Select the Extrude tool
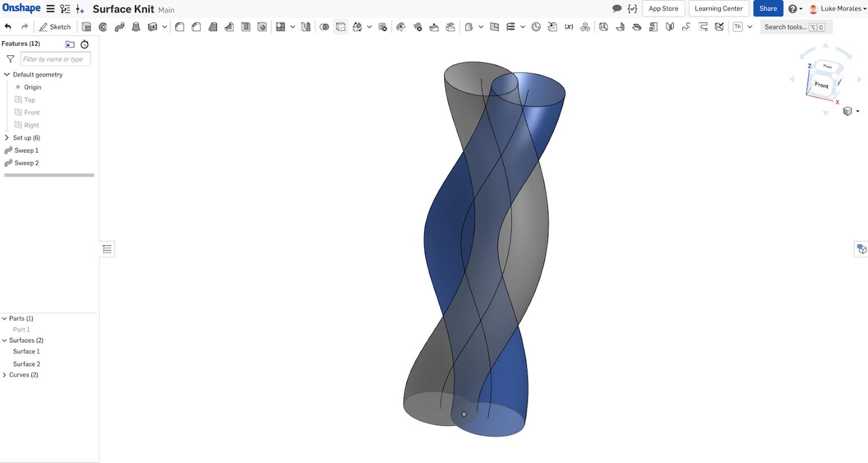This screenshot has height=463, width=868. click(x=86, y=27)
